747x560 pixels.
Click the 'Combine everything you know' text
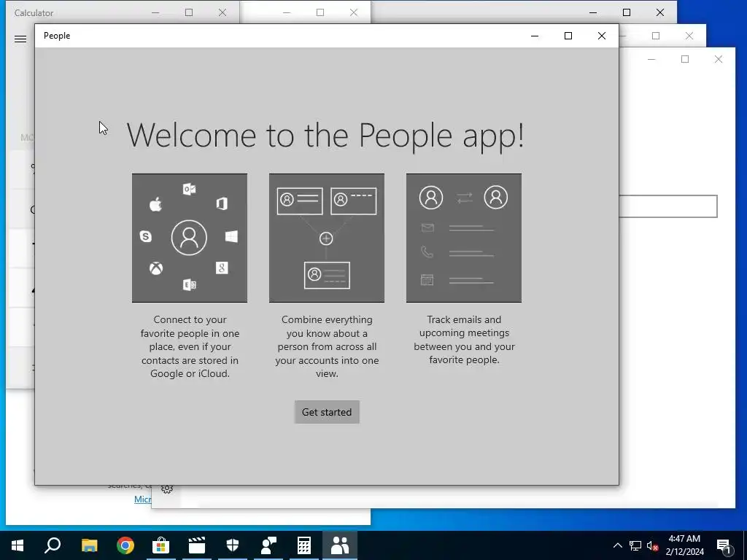click(x=327, y=346)
